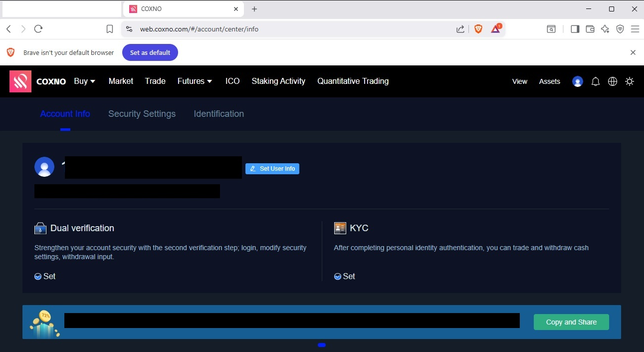644x352 pixels.
Task: Open the user profile avatar in header
Action: tap(578, 81)
